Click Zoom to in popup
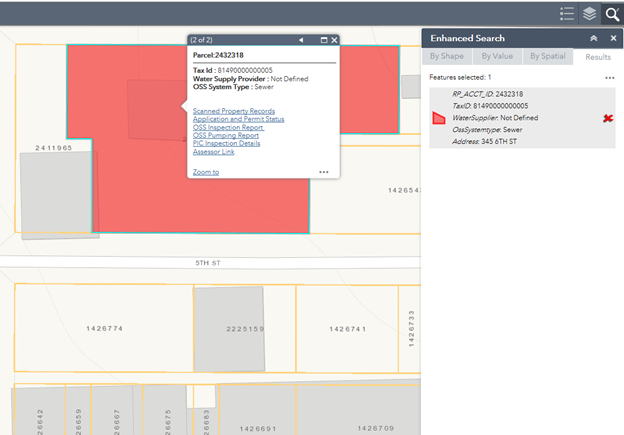The width and height of the screenshot is (624, 435). pos(205,172)
